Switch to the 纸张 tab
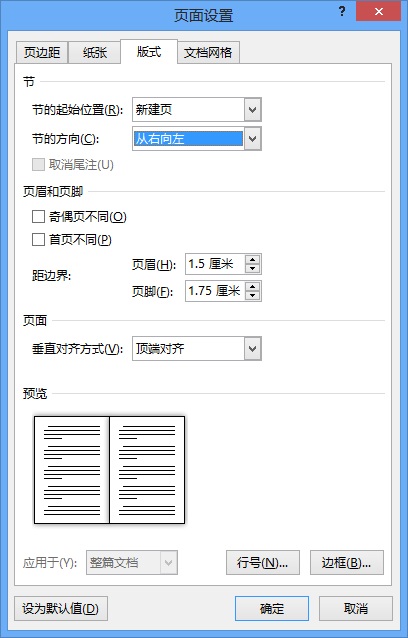This screenshot has height=638, width=408. pyautogui.click(x=95, y=52)
